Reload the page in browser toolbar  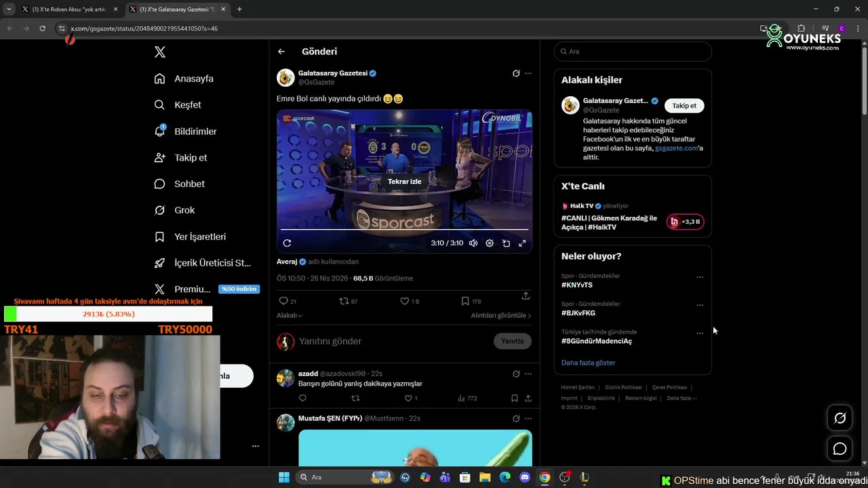(x=42, y=28)
